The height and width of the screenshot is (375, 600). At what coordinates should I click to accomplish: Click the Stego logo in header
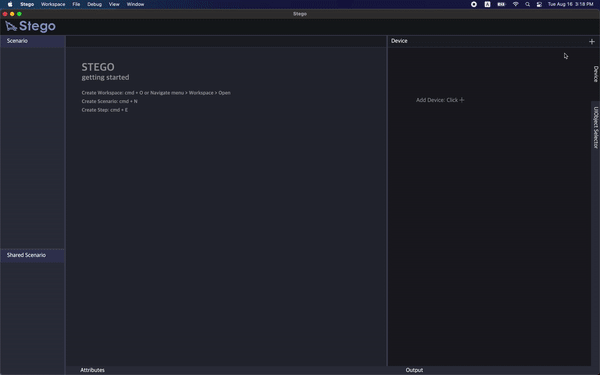pyautogui.click(x=30, y=26)
